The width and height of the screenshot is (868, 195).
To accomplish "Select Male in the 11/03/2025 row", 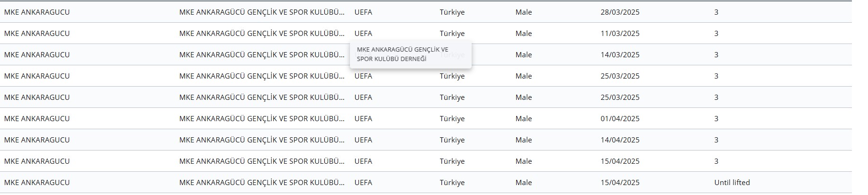I will pyautogui.click(x=523, y=33).
